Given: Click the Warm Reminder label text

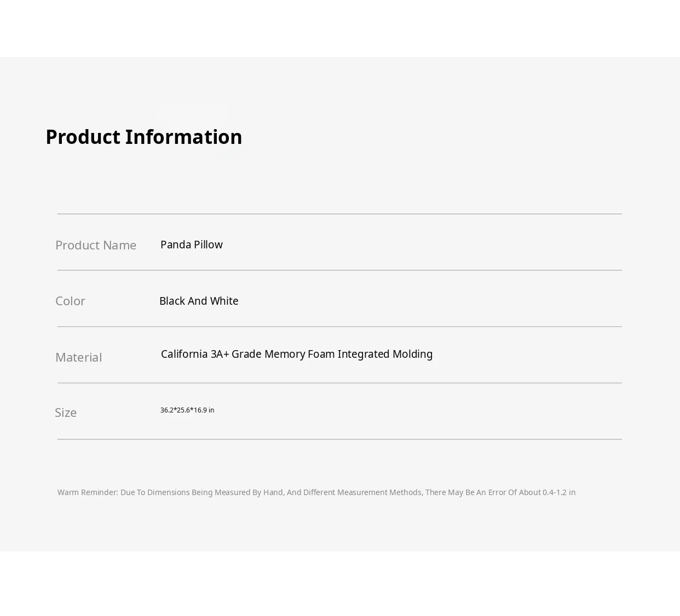Looking at the screenshot, I should [x=88, y=492].
